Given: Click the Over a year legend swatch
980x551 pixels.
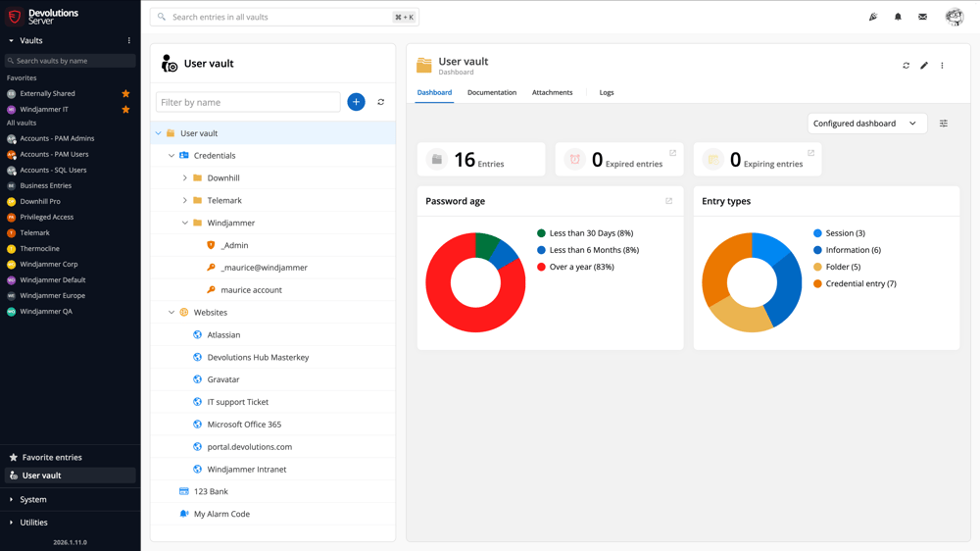Looking at the screenshot, I should click(x=541, y=267).
